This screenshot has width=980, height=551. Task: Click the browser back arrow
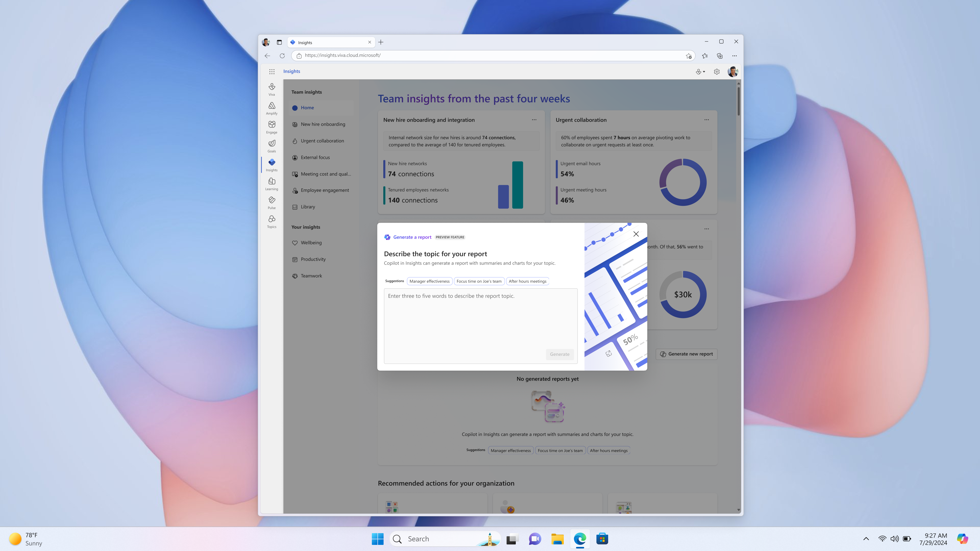267,56
